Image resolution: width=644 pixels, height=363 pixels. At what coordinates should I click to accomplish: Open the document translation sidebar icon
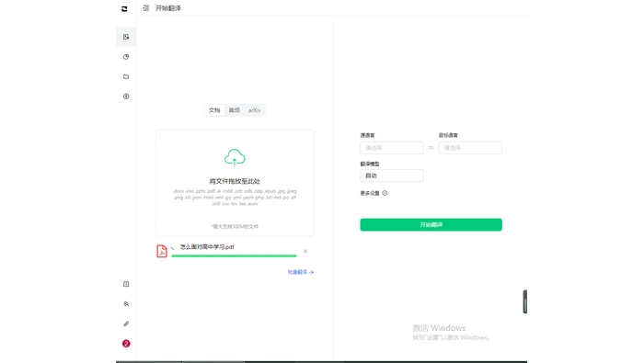tap(126, 37)
